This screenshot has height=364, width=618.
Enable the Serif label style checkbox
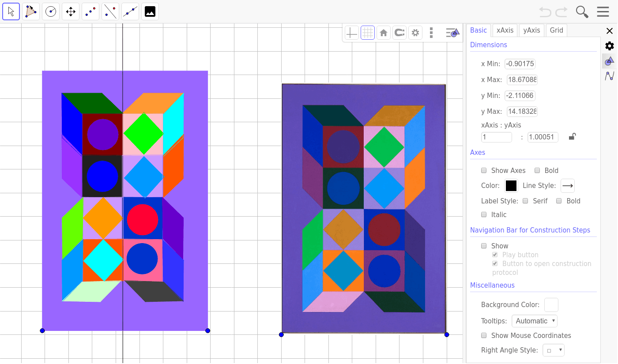point(525,201)
